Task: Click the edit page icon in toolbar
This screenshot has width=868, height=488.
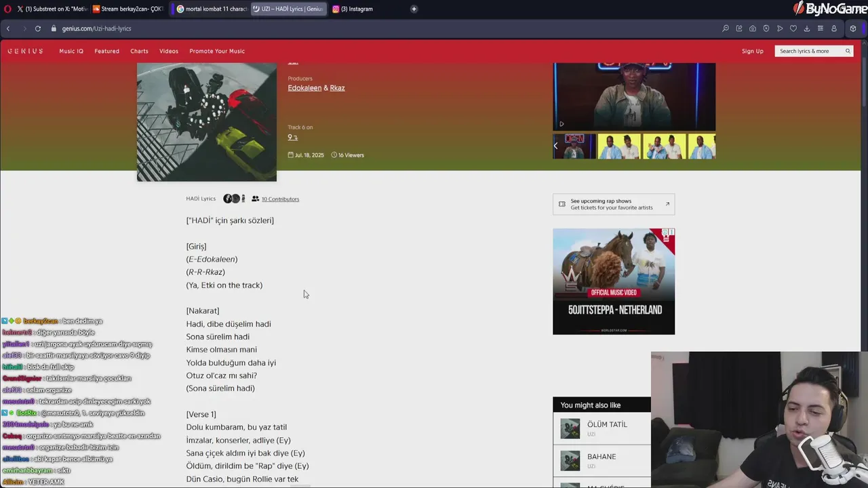Action: click(x=739, y=28)
